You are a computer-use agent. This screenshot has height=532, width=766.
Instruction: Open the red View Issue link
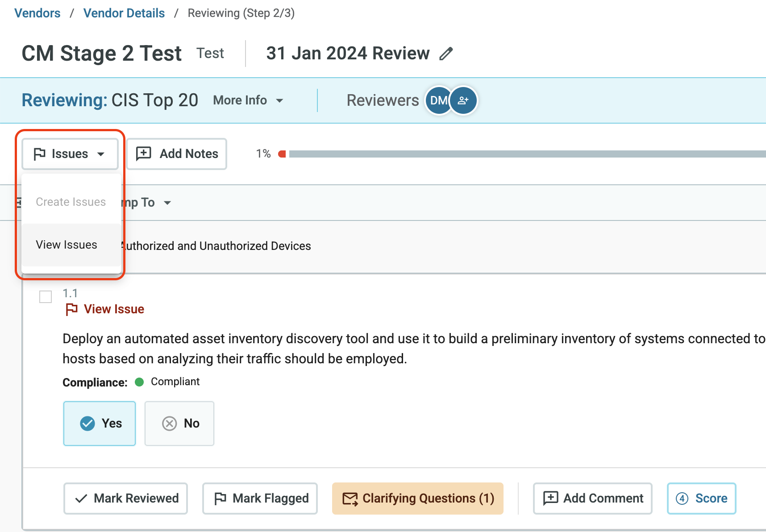(114, 309)
